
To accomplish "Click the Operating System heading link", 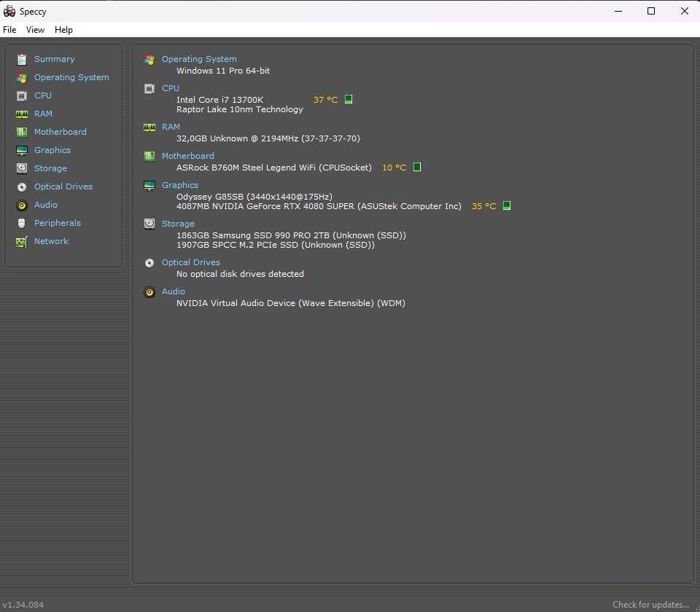I will click(199, 59).
